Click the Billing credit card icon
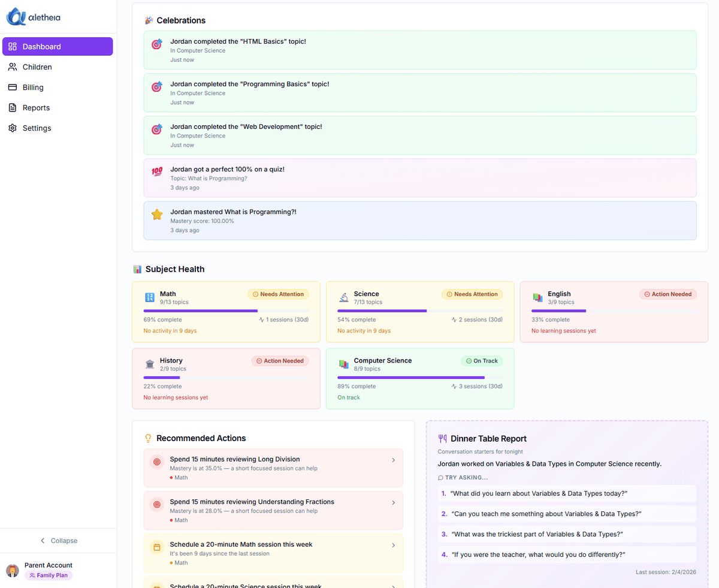719x588 pixels. [x=13, y=87]
